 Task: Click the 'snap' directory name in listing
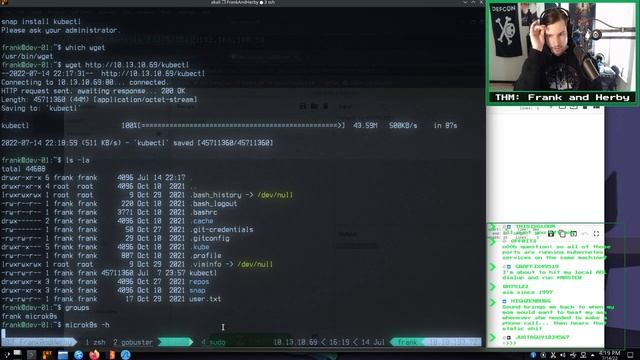(x=197, y=290)
